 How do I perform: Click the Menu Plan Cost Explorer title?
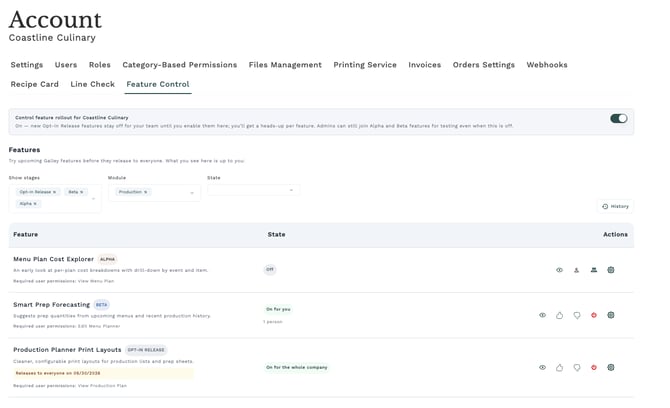[53, 259]
